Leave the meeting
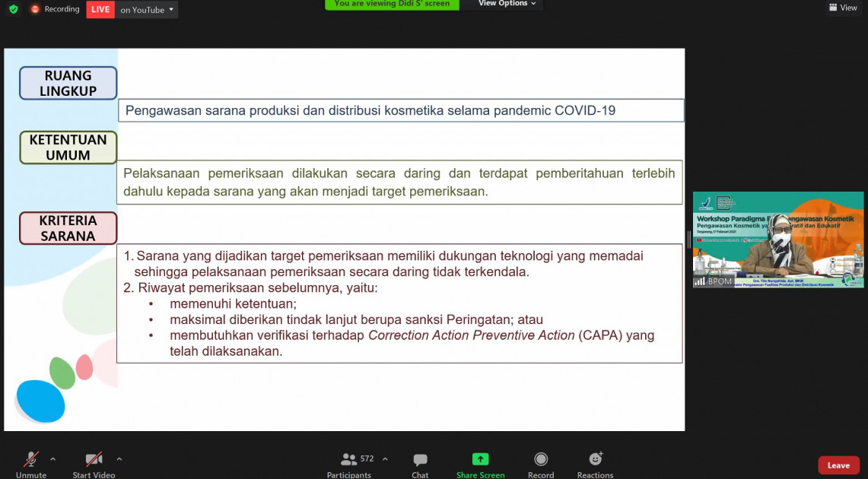Screen dimensions: 868x479 838,465
